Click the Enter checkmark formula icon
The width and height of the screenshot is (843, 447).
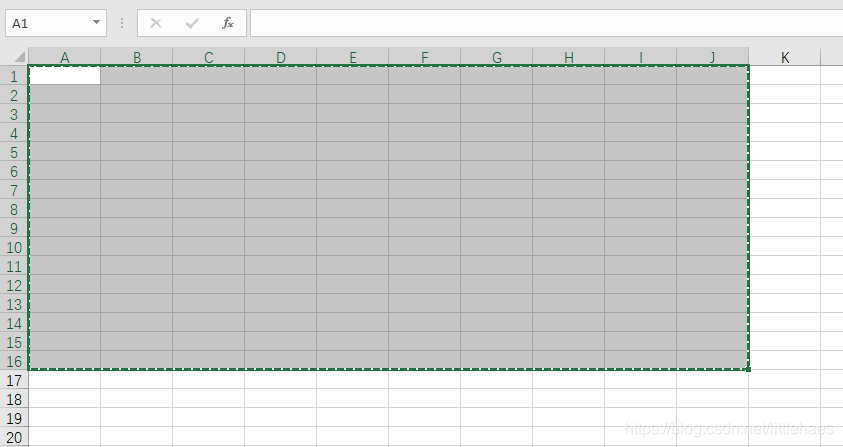click(x=192, y=23)
